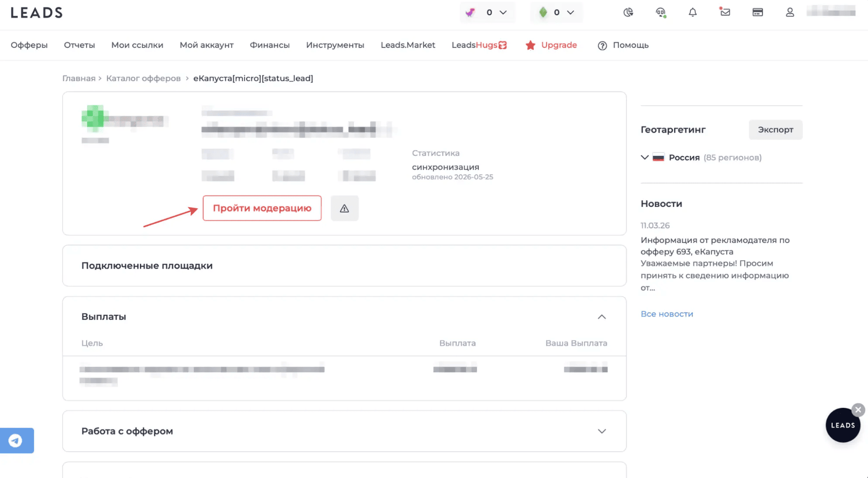Open the round LEADS chat widget
This screenshot has height=478, width=868.
point(843,425)
